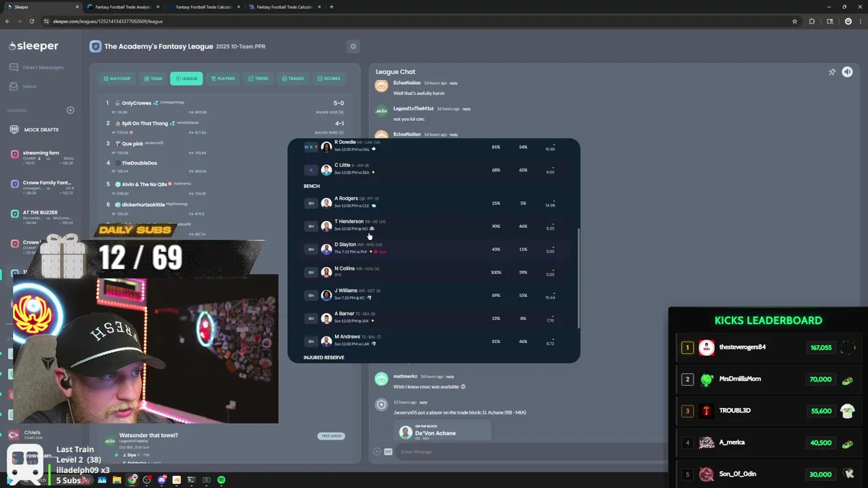
Task: Open the Academy's Fantasy League shield icon
Action: click(96, 46)
